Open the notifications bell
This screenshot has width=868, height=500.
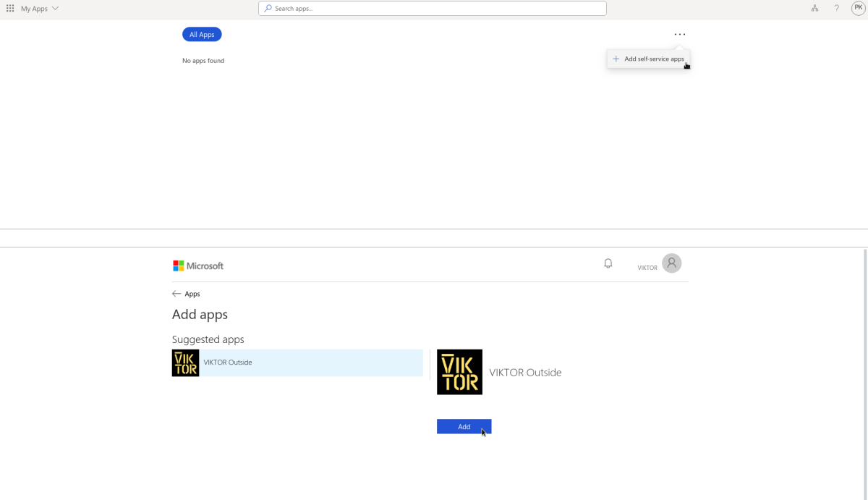[x=608, y=263]
